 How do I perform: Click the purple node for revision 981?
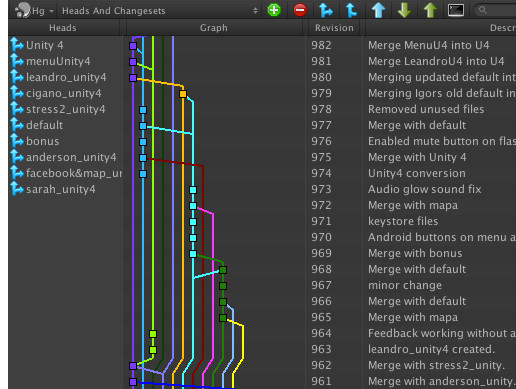click(x=133, y=62)
